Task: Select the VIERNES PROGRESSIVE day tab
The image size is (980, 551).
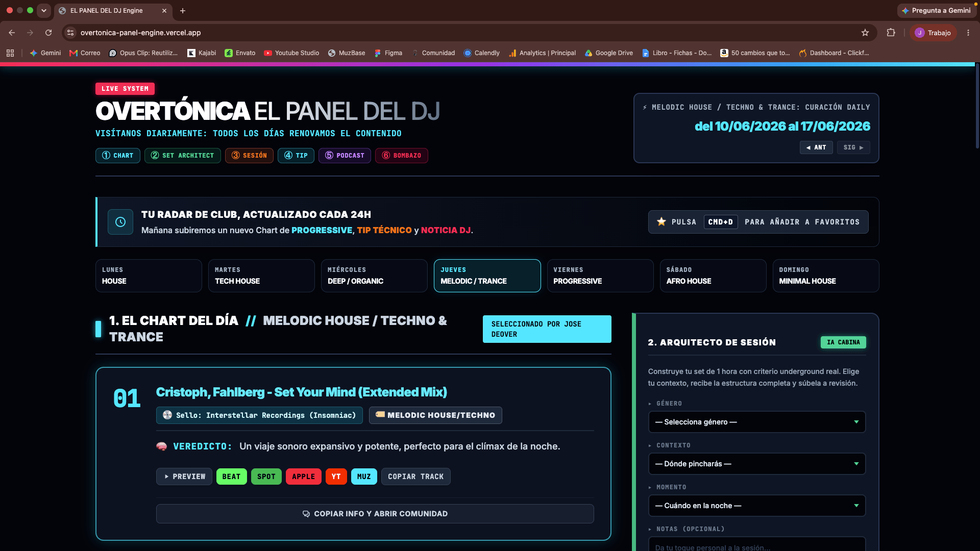Action: coord(600,275)
